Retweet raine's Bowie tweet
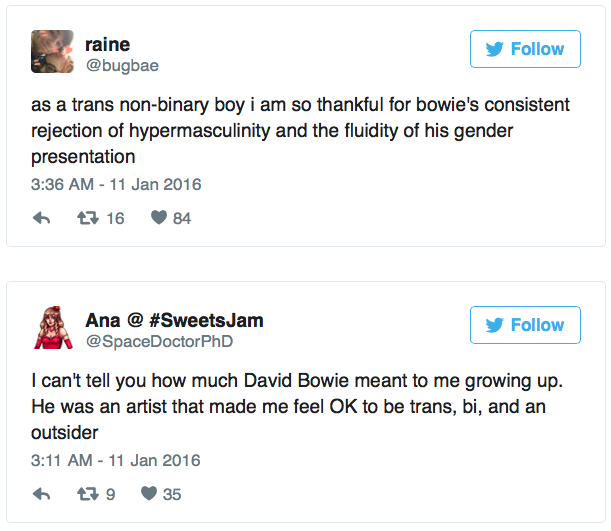Image resolution: width=611 pixels, height=531 pixels. [90, 218]
